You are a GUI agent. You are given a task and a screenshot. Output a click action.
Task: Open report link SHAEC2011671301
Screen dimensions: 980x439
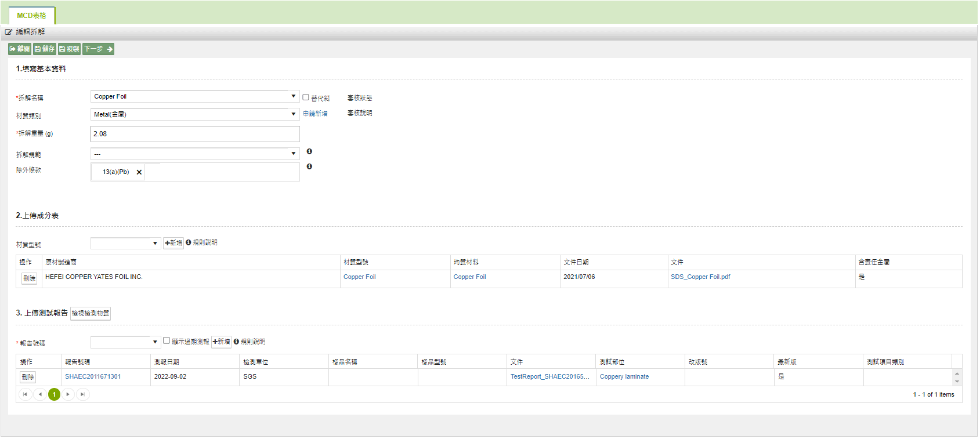pos(93,377)
